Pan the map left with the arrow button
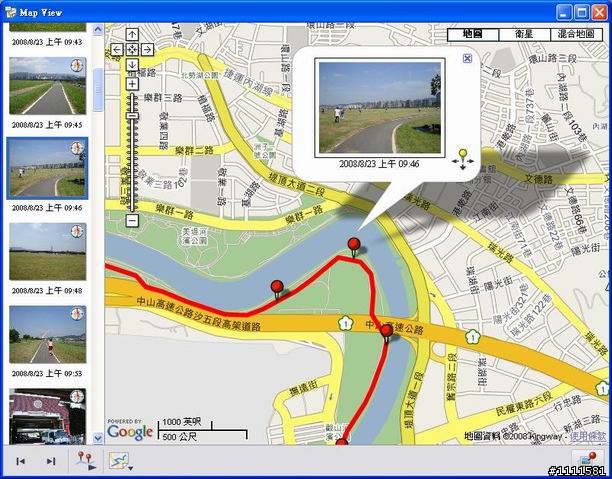This screenshot has height=479, width=612. point(117,49)
